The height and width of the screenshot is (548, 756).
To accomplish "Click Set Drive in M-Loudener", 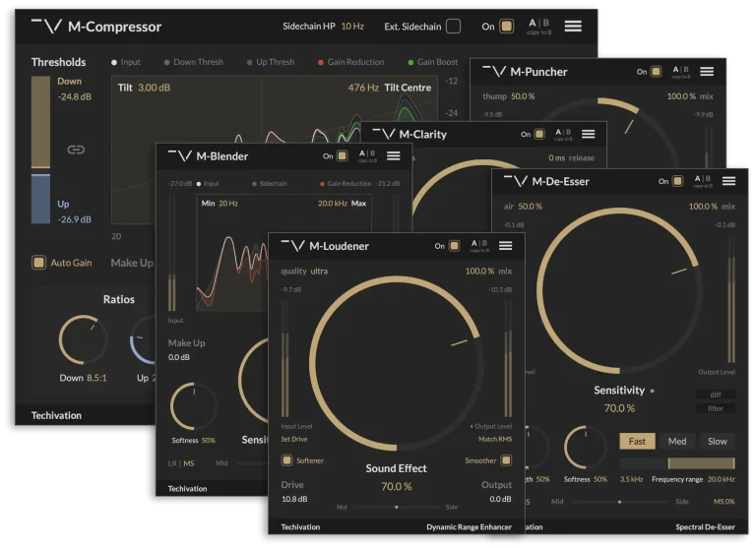I will [x=294, y=439].
